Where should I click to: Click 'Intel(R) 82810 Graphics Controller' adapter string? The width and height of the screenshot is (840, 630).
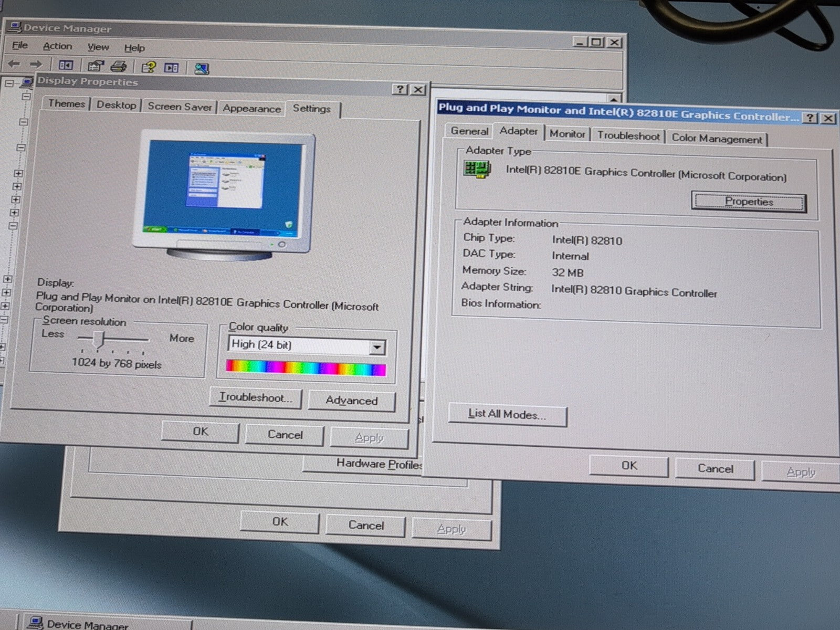(634, 291)
